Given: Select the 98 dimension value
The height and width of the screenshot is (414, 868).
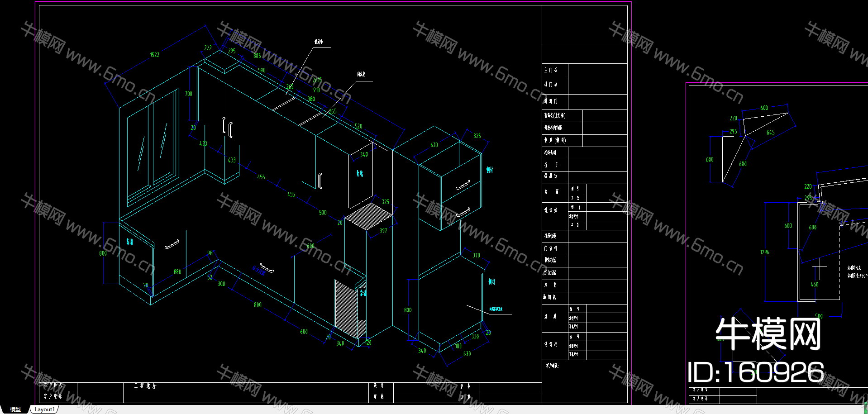Looking at the screenshot, I should coord(210,253).
